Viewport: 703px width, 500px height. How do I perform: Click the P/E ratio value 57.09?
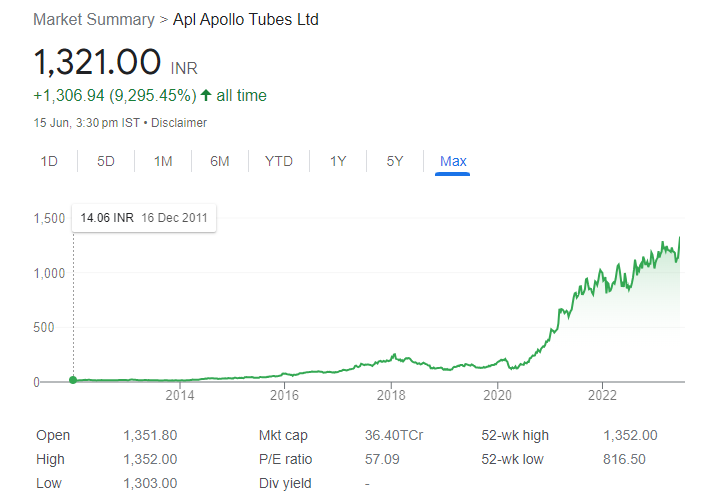coord(381,459)
